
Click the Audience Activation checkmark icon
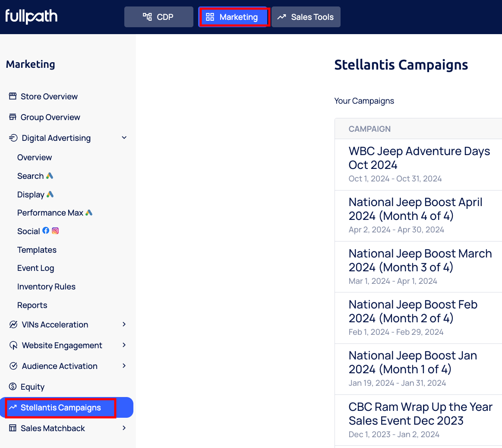pyautogui.click(x=13, y=366)
